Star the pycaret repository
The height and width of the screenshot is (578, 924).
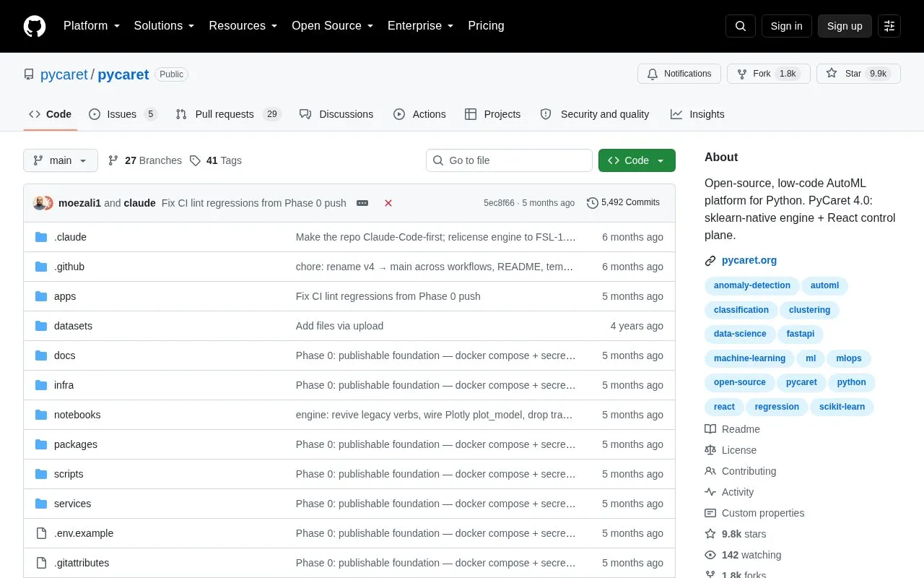tap(858, 74)
